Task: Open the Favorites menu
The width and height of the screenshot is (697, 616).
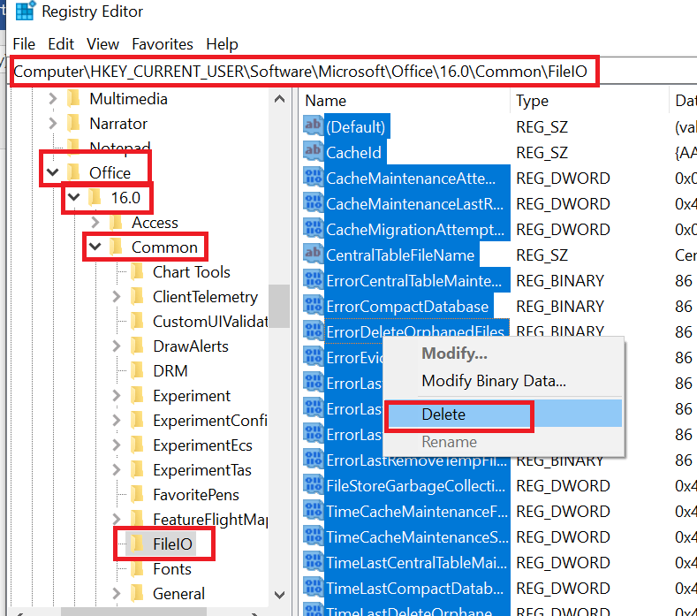Action: (163, 44)
